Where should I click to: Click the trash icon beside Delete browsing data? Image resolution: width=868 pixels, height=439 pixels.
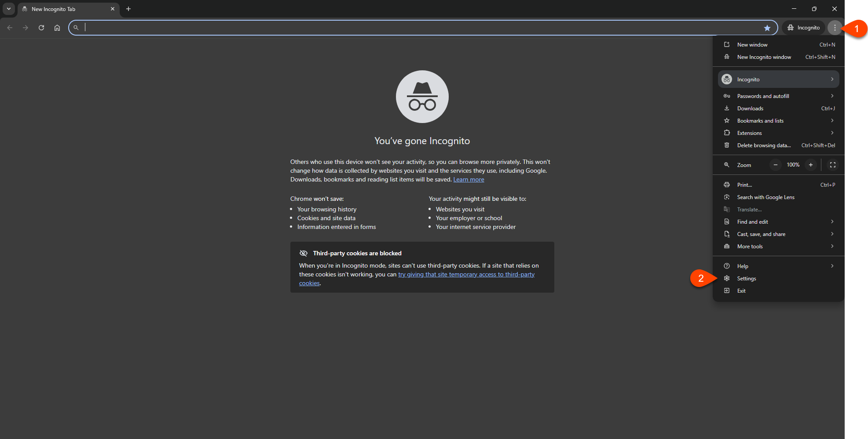[x=727, y=145]
